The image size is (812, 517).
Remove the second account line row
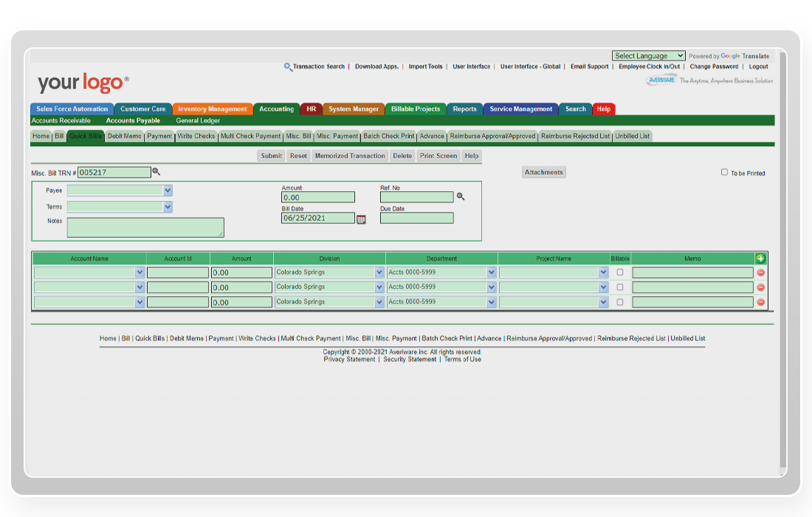pyautogui.click(x=761, y=287)
